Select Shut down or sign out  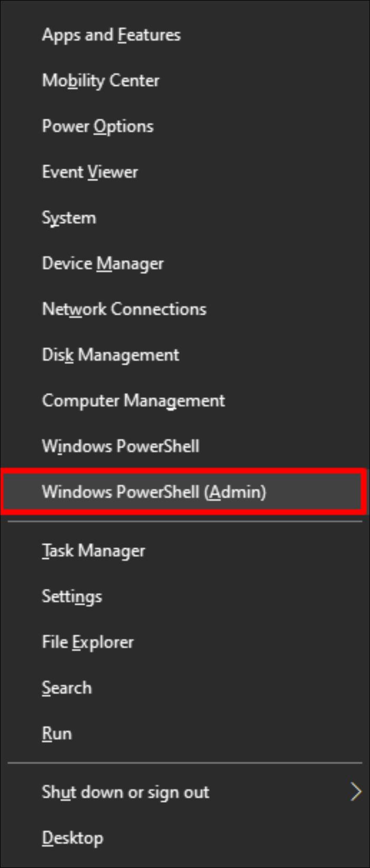125,792
